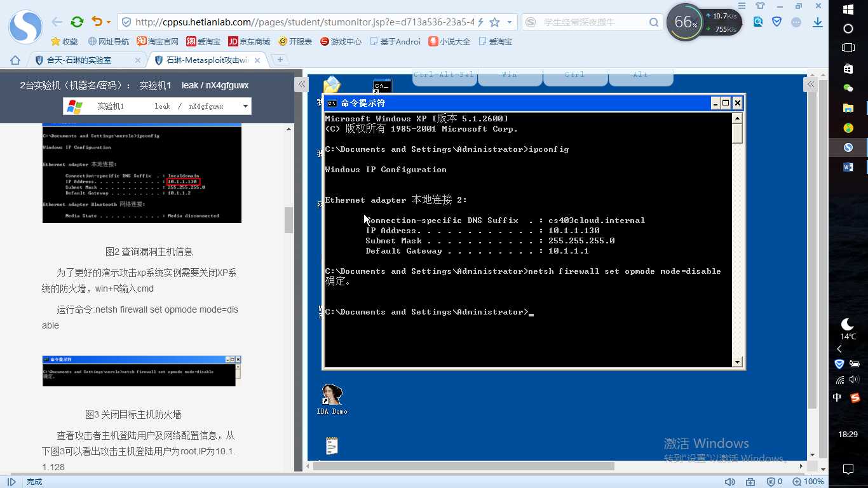Open the address bar history dropdown
868x488 pixels.
[509, 22]
